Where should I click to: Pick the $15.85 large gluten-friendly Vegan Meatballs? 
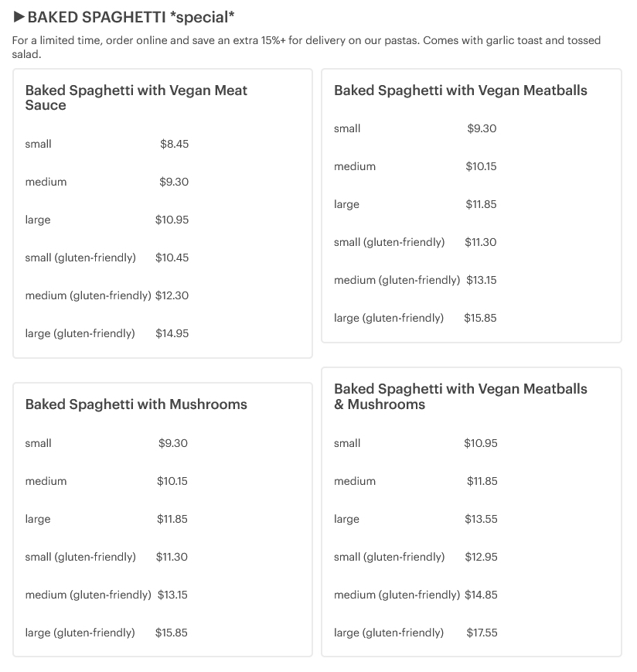(415, 318)
